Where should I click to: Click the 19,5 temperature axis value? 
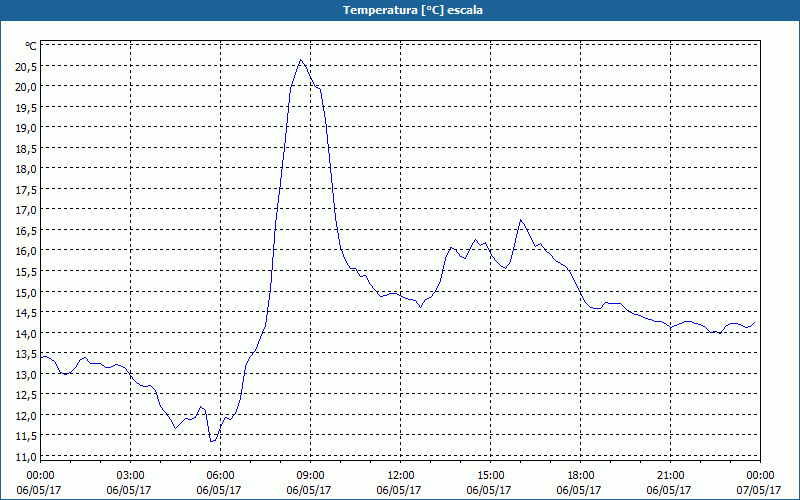tap(26, 108)
